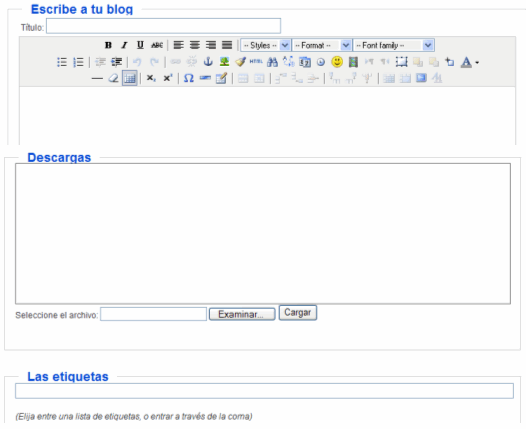Apply unordered bullet list
526x429 pixels.
[62, 62]
